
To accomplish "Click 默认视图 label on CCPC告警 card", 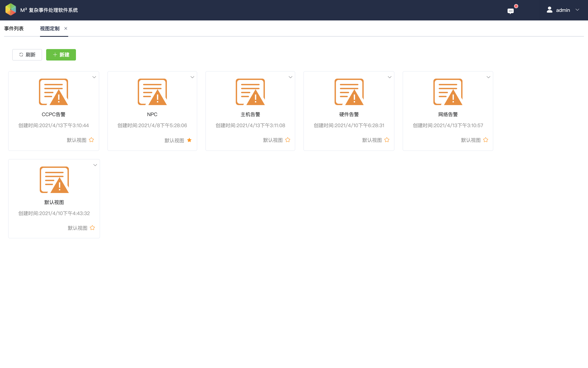I will click(77, 140).
